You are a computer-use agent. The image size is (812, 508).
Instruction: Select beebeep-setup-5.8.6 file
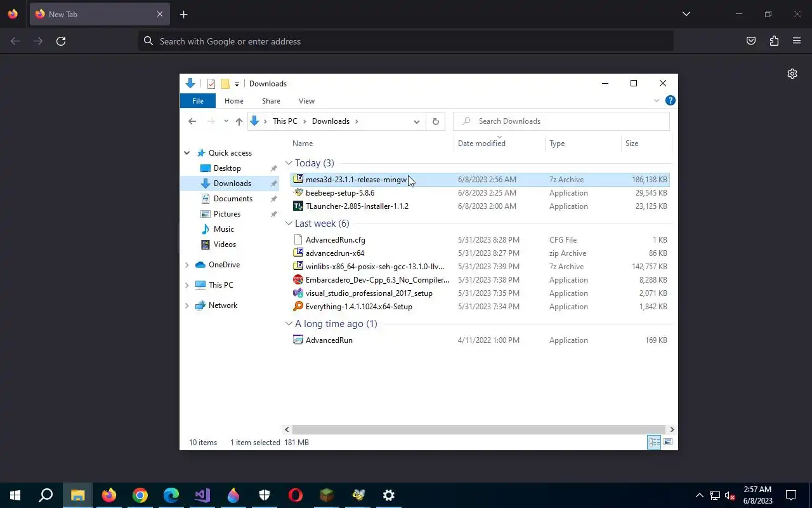(480, 193)
